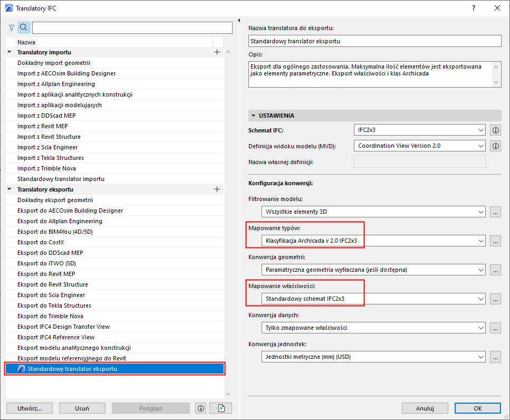Viewport: 510px width, 420px height.
Task: Select Import z Tekla Structures
Action: click(115, 158)
